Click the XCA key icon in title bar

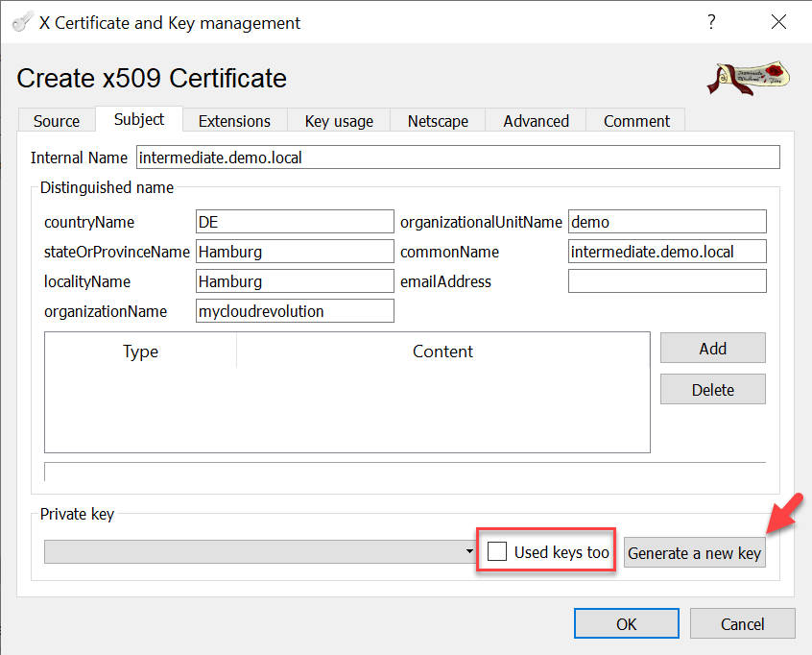21,22
